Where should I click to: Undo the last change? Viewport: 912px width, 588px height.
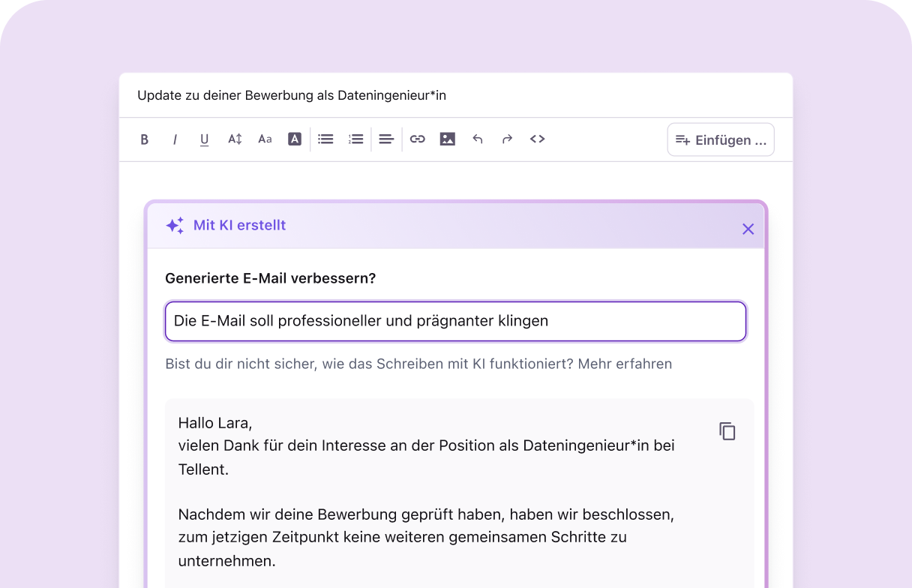pos(478,139)
